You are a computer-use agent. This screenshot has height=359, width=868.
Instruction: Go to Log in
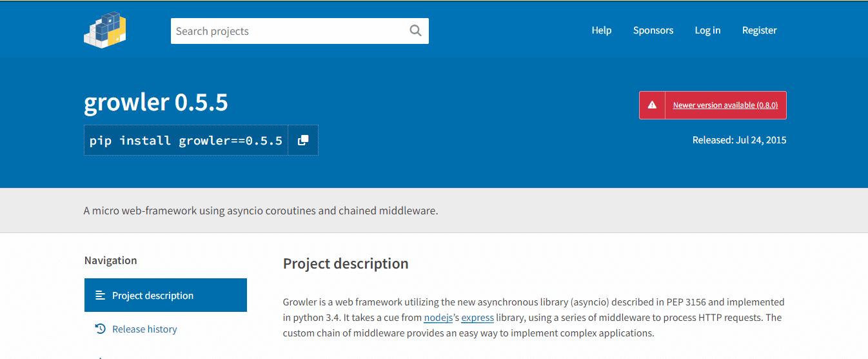click(707, 30)
